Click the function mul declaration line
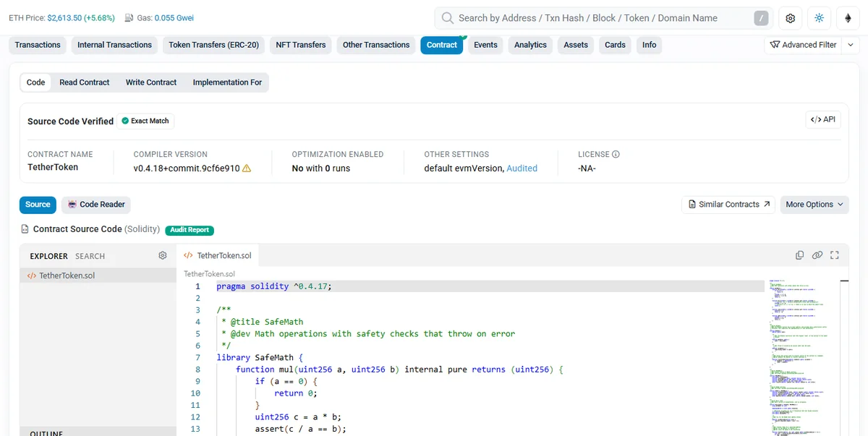The image size is (868, 436). click(x=399, y=369)
